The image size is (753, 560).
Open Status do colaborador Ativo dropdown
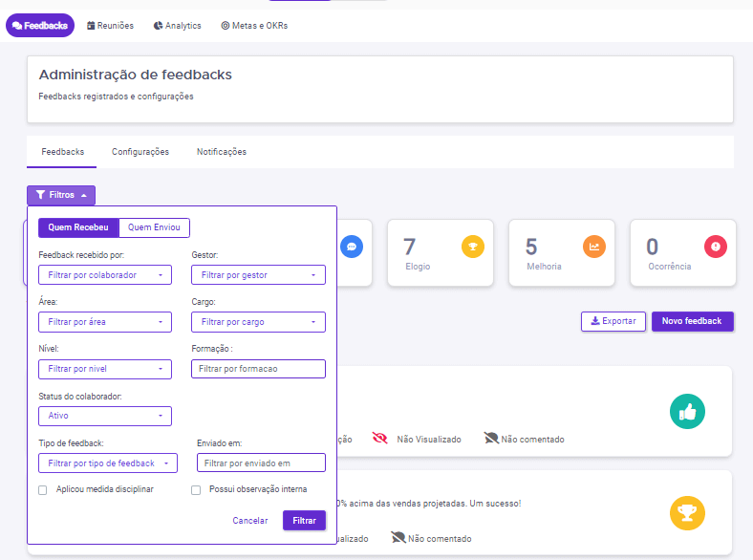105,416
